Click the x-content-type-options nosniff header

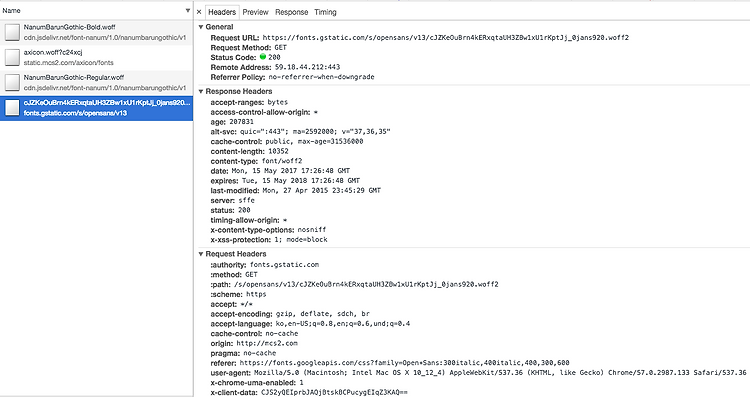point(268,230)
